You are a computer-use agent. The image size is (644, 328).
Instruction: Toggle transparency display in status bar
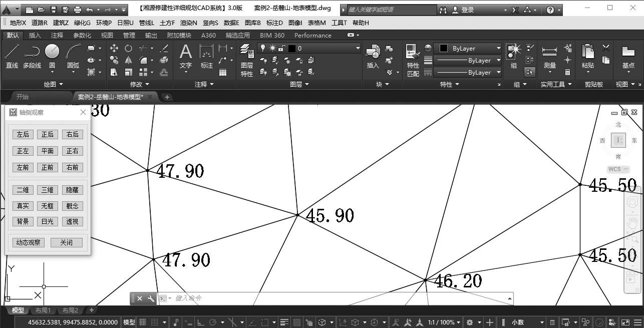click(x=297, y=322)
